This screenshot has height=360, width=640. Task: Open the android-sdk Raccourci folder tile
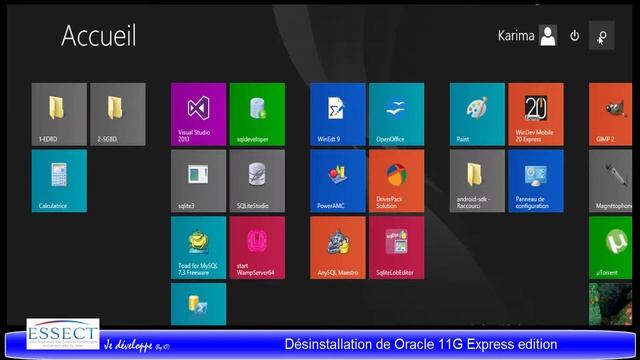point(477,181)
